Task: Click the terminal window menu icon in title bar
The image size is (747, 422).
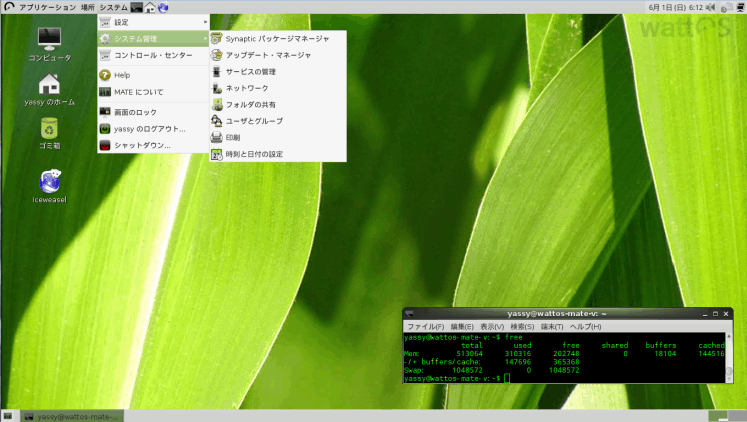Action: point(409,313)
